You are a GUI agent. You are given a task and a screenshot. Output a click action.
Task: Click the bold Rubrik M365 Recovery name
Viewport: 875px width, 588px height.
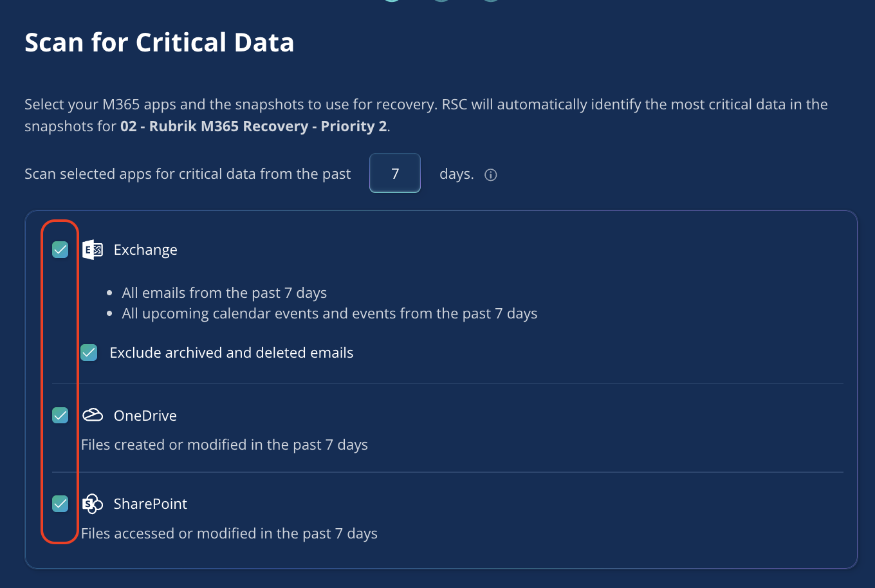(253, 126)
